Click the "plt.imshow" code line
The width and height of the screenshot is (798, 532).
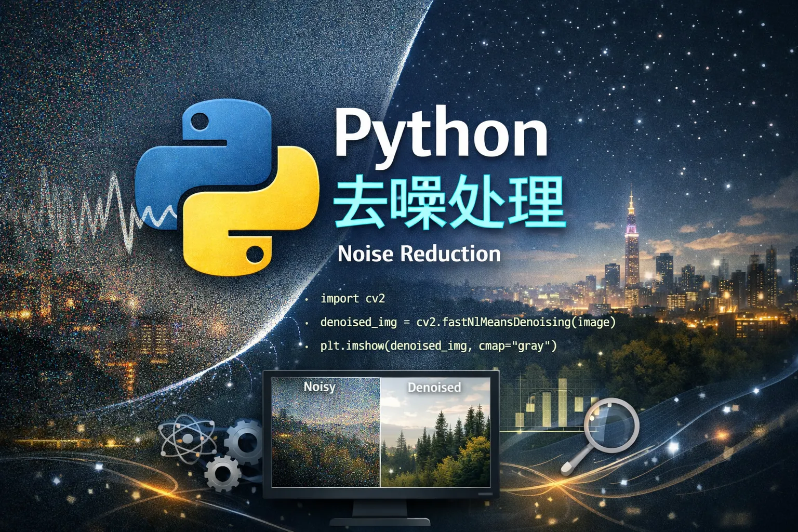tap(438, 345)
